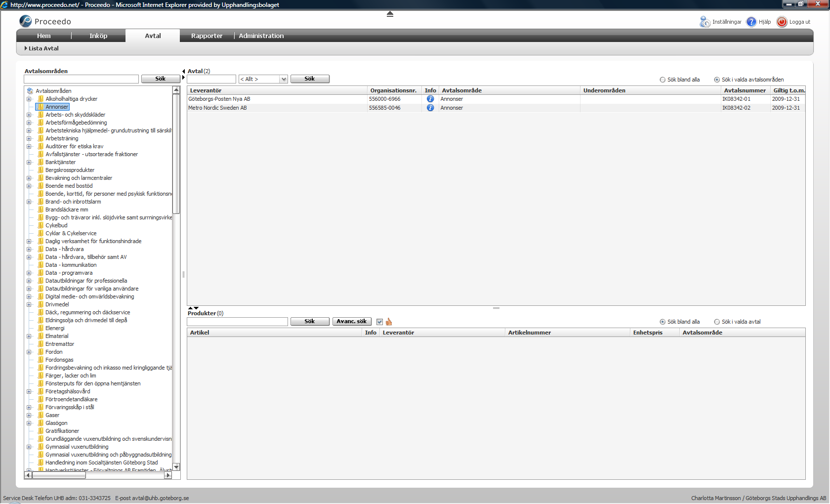Click the folder icon beside Fordonsgas

pyautogui.click(x=41, y=360)
